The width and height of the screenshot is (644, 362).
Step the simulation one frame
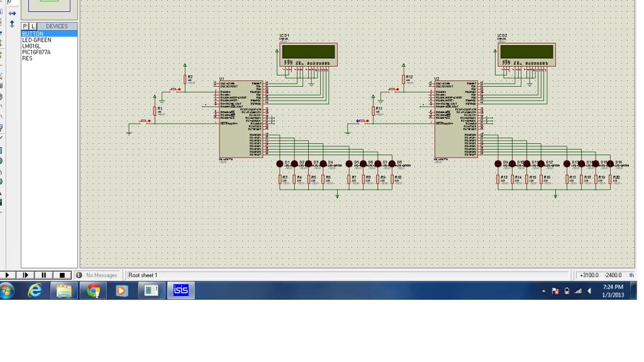tap(25, 275)
